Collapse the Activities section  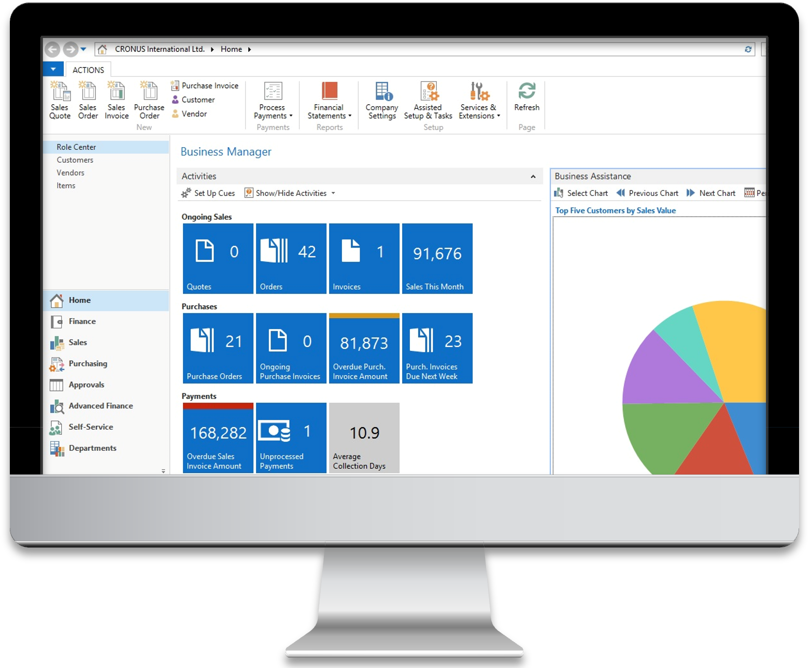click(x=533, y=177)
